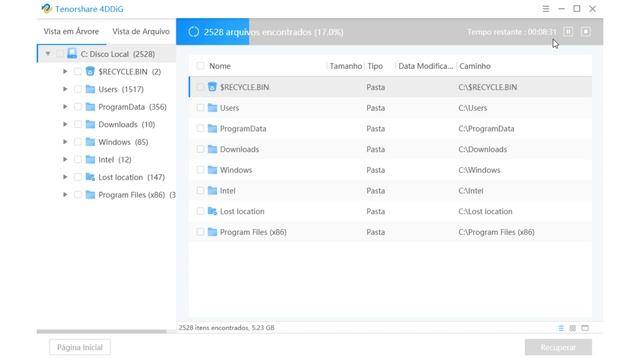This screenshot has height=360, width=640.
Task: Expand the Intel tree node
Action: click(65, 159)
